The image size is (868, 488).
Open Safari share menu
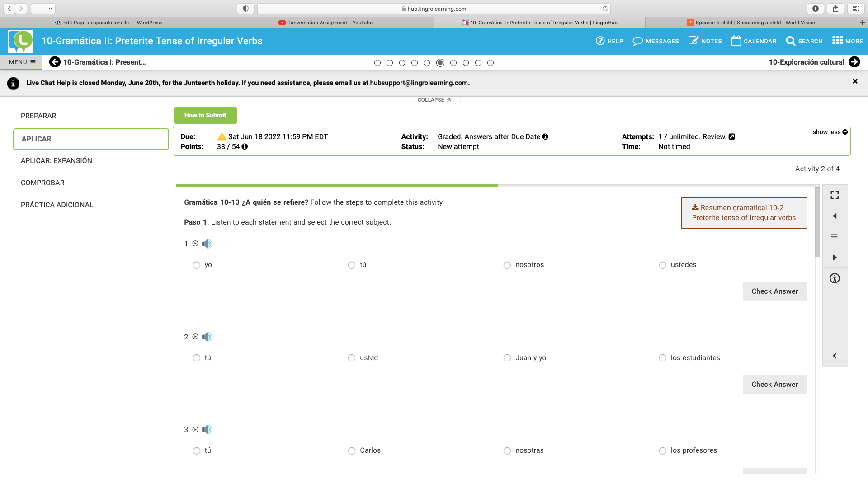(x=835, y=9)
